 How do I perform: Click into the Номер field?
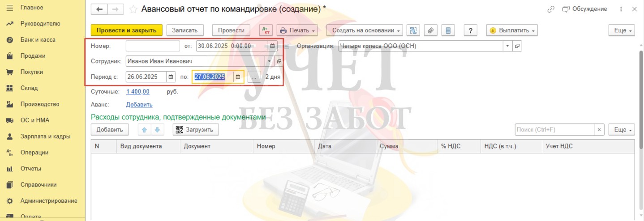(x=153, y=46)
